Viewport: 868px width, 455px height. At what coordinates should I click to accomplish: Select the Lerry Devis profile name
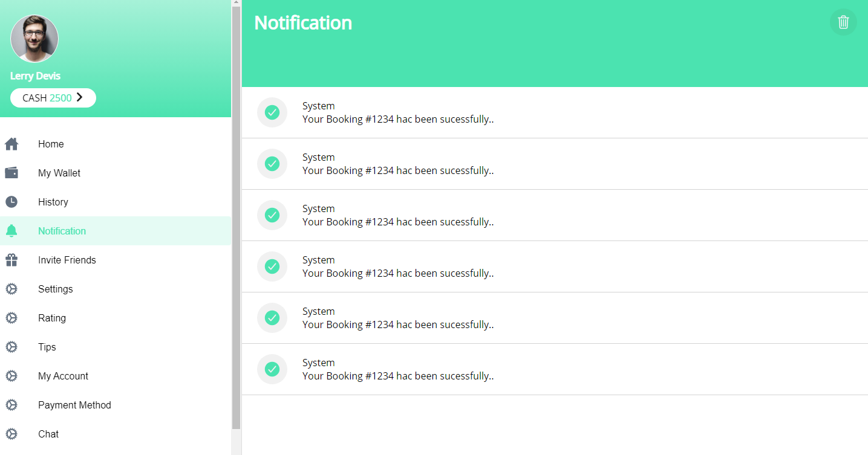click(35, 76)
